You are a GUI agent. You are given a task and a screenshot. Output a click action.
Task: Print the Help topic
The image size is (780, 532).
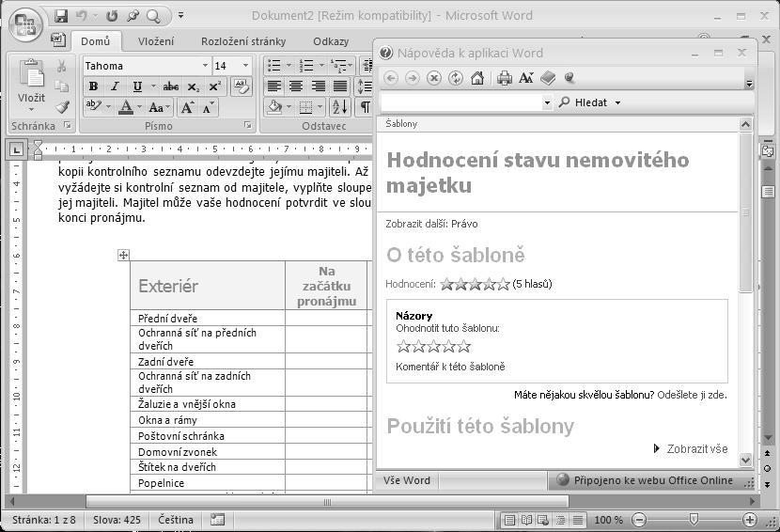click(505, 78)
